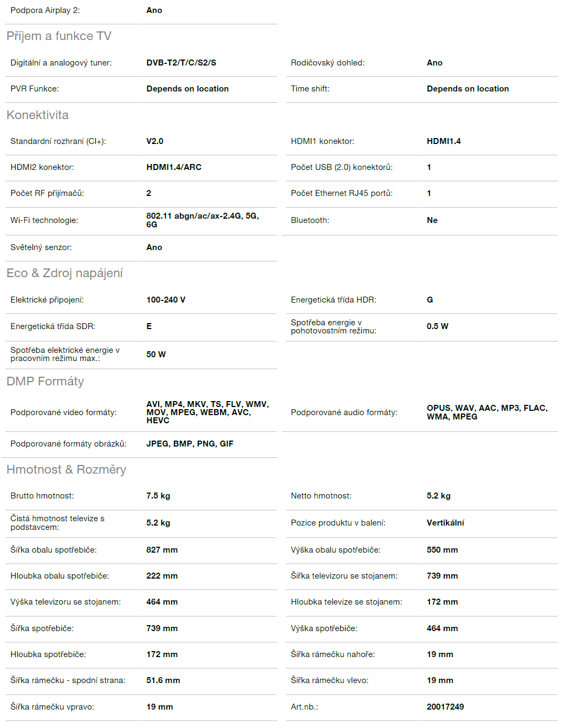Select the 'JPEG, BMP, PNG, GIF' value
This screenshot has width=565, height=728.
coord(190,444)
